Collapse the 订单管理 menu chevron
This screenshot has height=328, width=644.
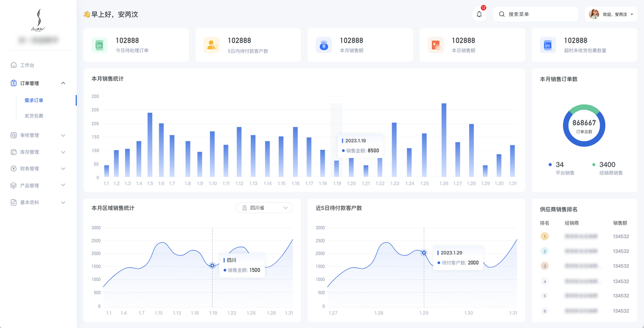pos(63,83)
